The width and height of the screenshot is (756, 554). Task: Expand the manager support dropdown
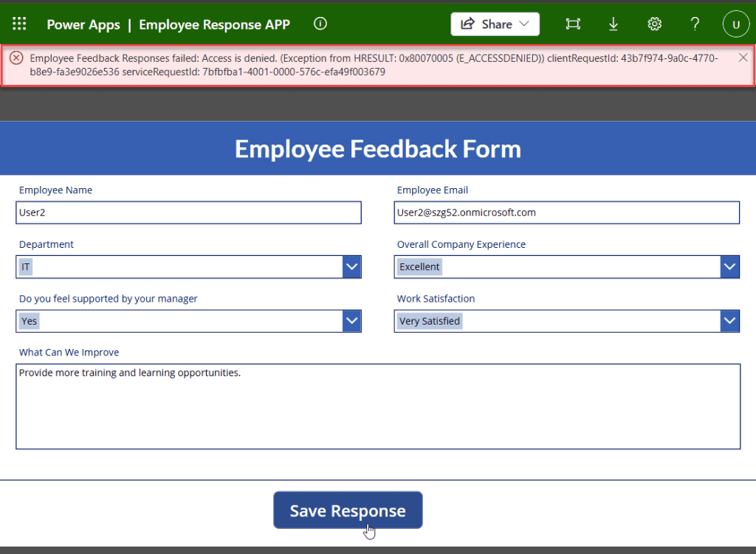click(352, 321)
